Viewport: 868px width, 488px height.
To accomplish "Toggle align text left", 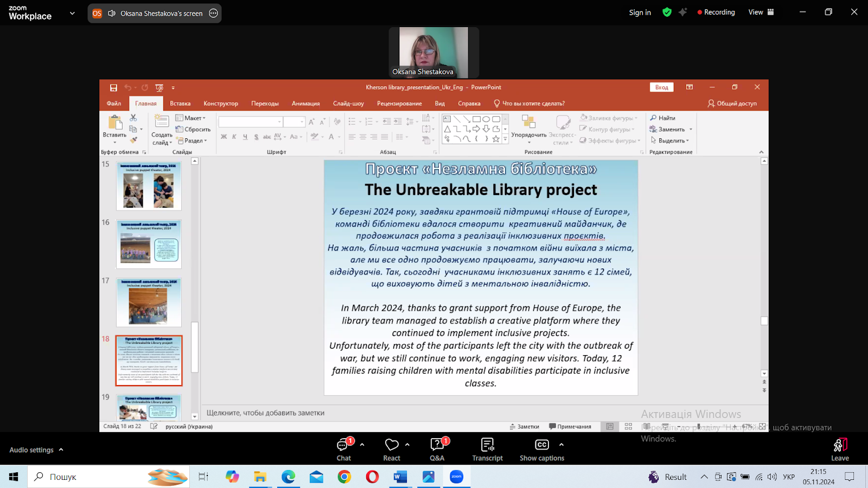I will [352, 137].
